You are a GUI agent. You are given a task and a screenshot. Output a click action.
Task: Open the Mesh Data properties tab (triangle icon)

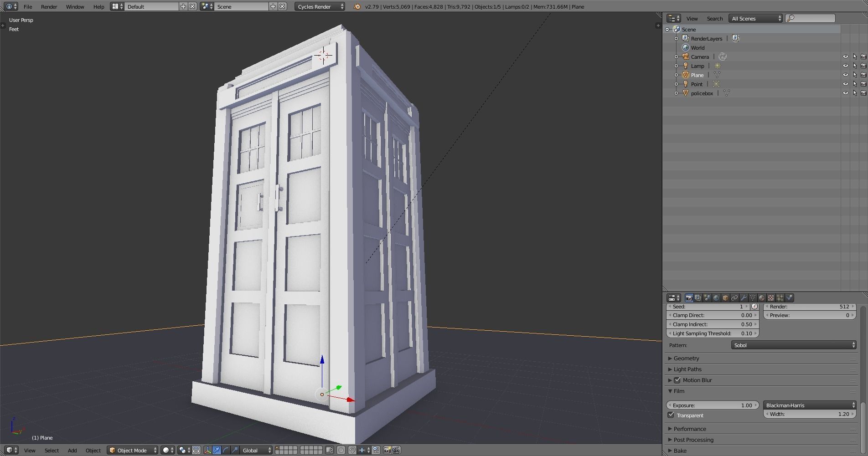753,298
